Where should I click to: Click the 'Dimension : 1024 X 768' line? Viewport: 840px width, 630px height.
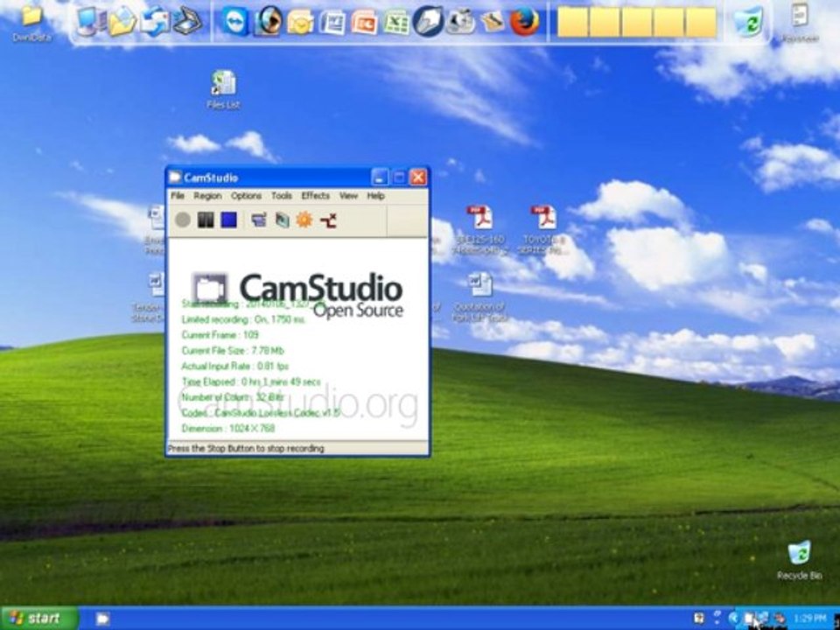228,428
